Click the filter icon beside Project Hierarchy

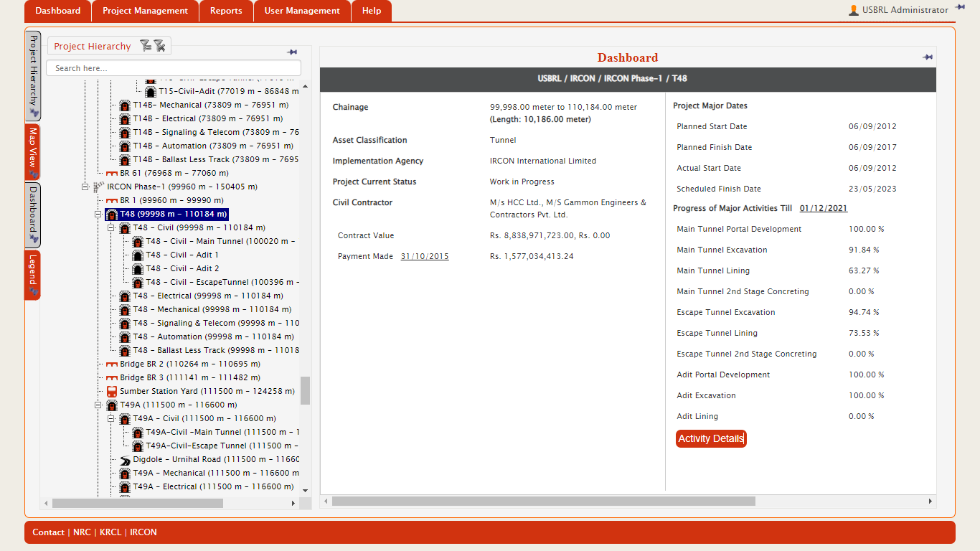point(146,46)
